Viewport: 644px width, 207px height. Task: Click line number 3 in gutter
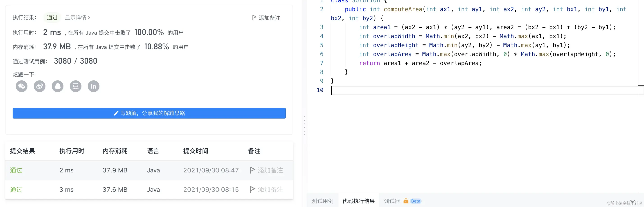322,27
